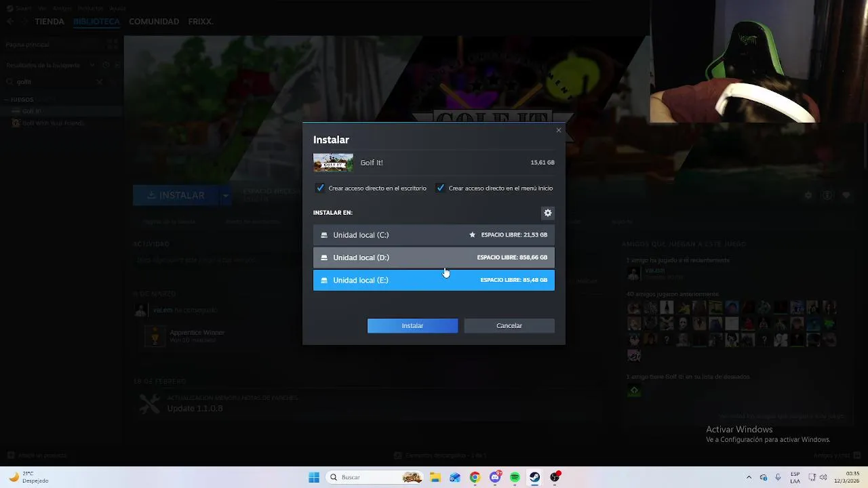Click the taskbar Buscar search box

click(x=375, y=477)
